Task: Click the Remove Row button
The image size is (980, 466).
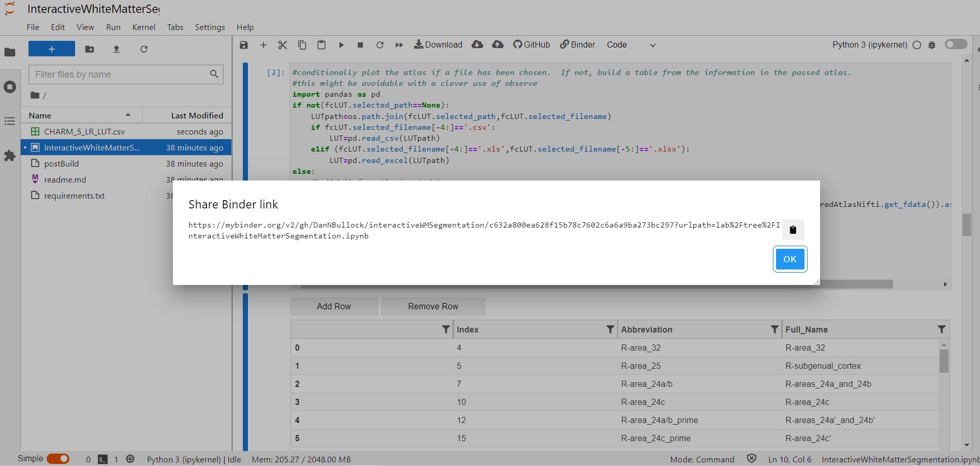Action: (x=433, y=306)
